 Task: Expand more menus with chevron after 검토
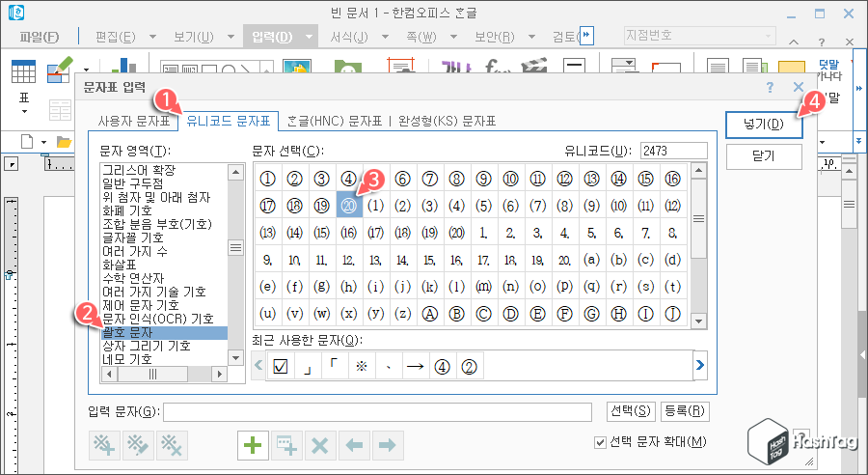tap(586, 36)
